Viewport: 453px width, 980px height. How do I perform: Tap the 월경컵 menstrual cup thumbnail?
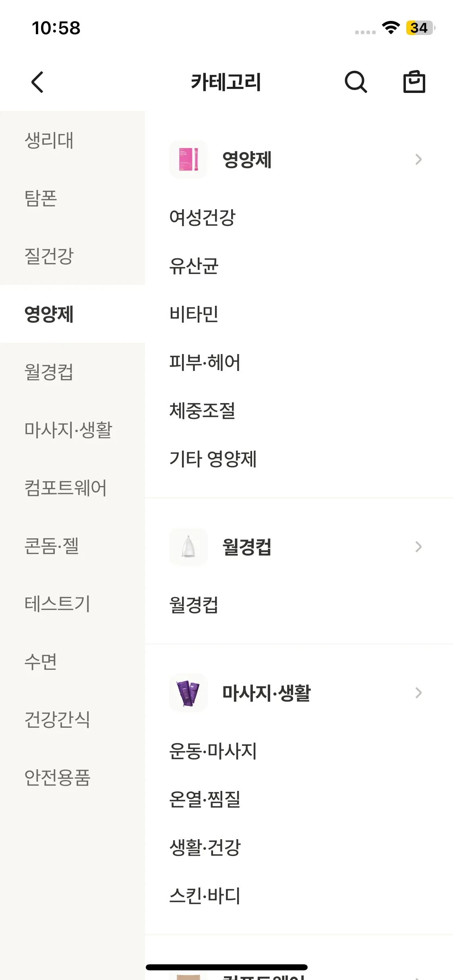pos(188,547)
